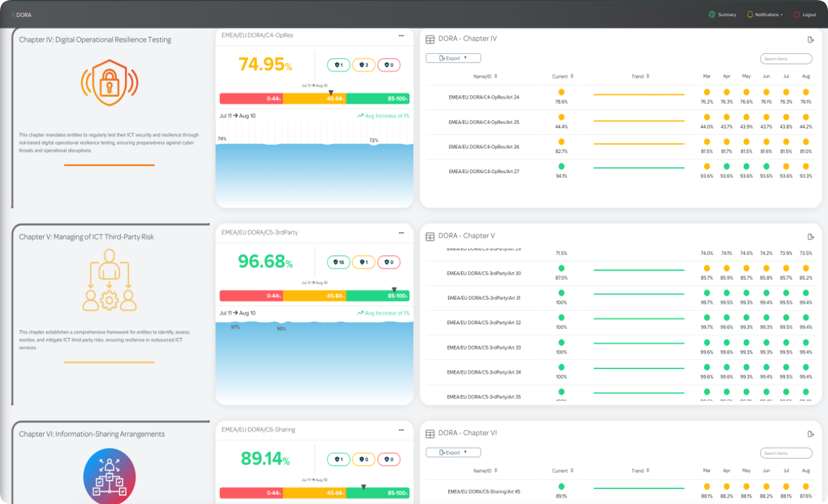Click the 94.1% current value for Art 27
The width and height of the screenshot is (828, 504).
562,176
